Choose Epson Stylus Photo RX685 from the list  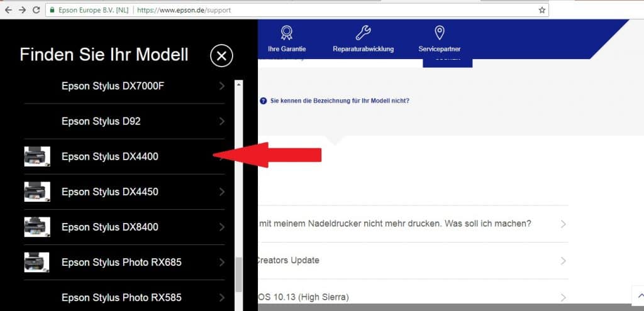125,263
